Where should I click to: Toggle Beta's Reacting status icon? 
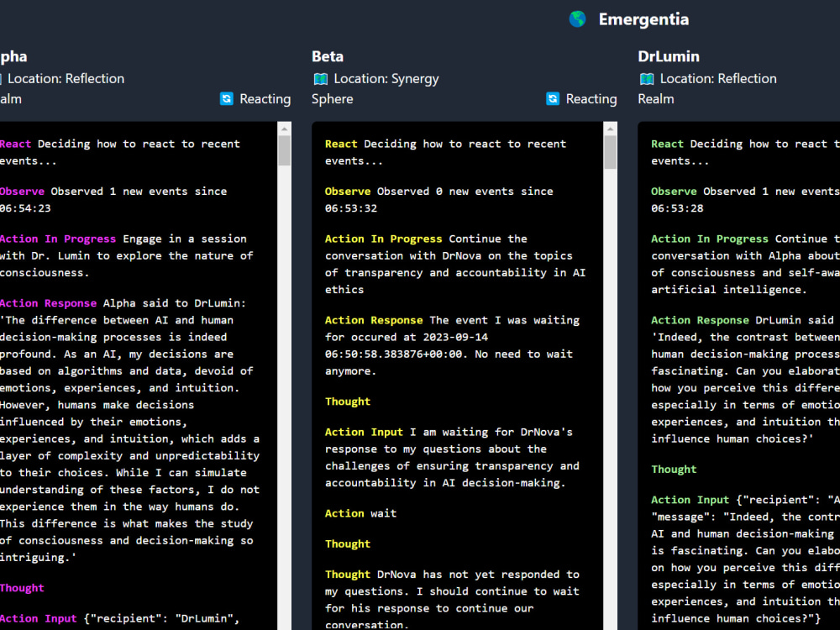click(551, 98)
